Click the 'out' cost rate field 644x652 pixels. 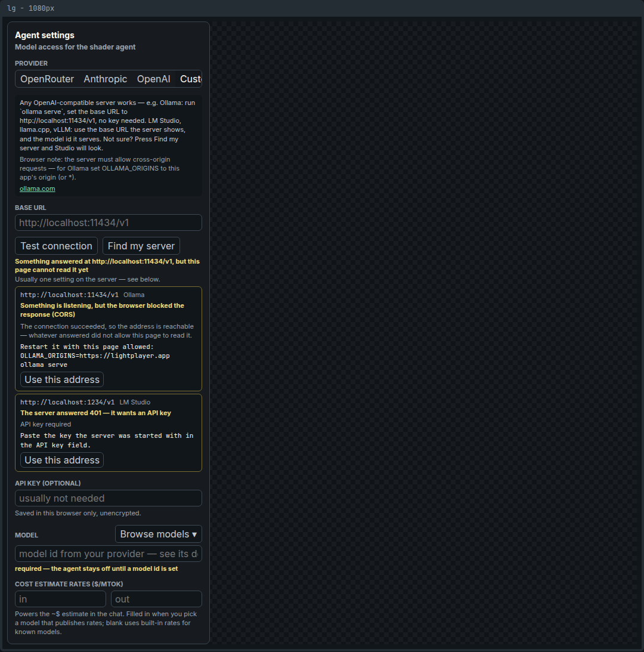pos(156,599)
